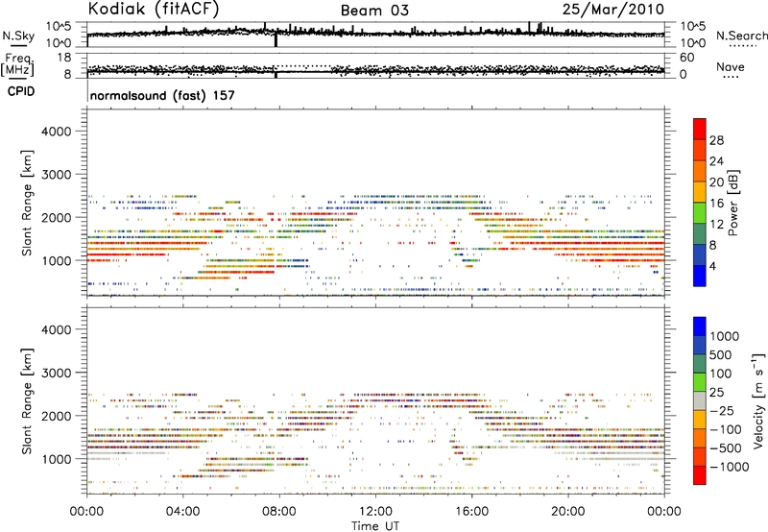The image size is (768, 532).
Task: Click the '4' value on Power colorbar
Action: click(x=712, y=266)
